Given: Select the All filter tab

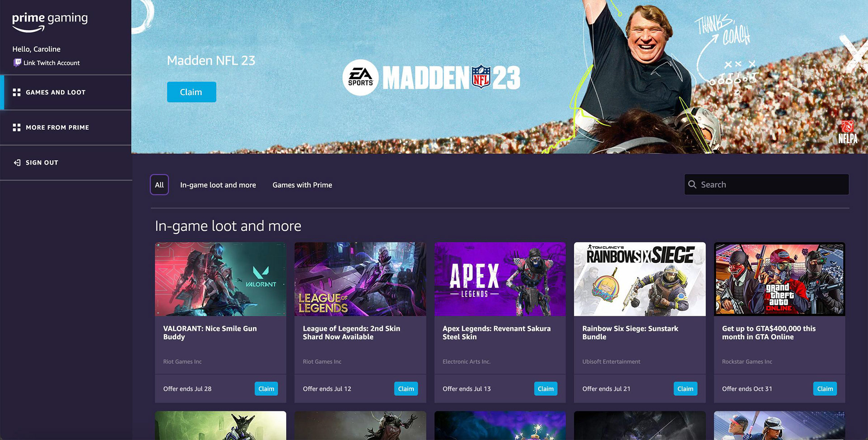Looking at the screenshot, I should [159, 185].
